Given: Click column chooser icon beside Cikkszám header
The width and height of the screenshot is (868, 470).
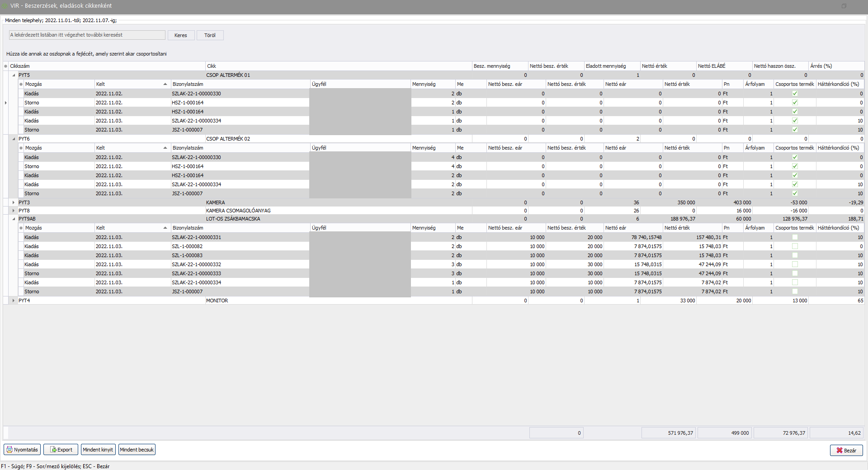Looking at the screenshot, I should (x=6, y=66).
